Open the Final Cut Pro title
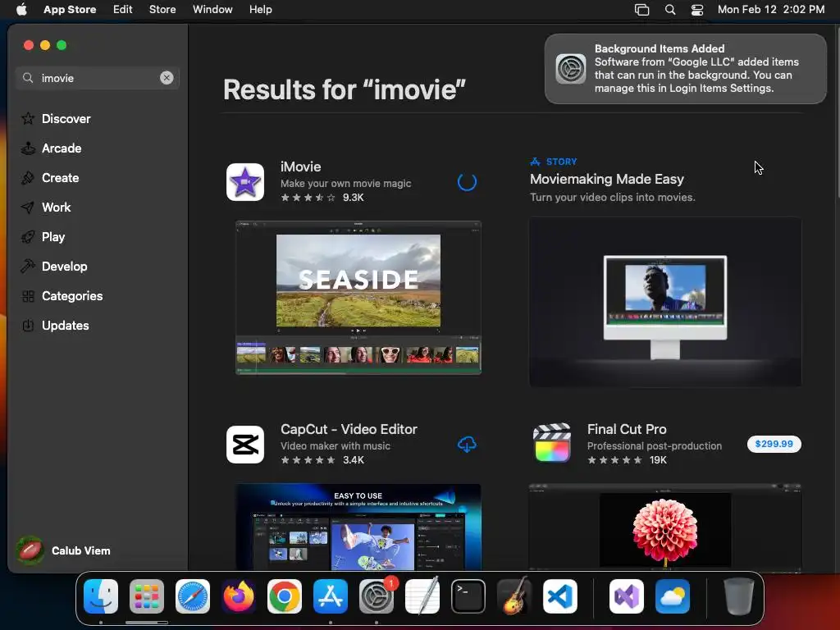Screen dimensions: 840x630 click(627, 429)
